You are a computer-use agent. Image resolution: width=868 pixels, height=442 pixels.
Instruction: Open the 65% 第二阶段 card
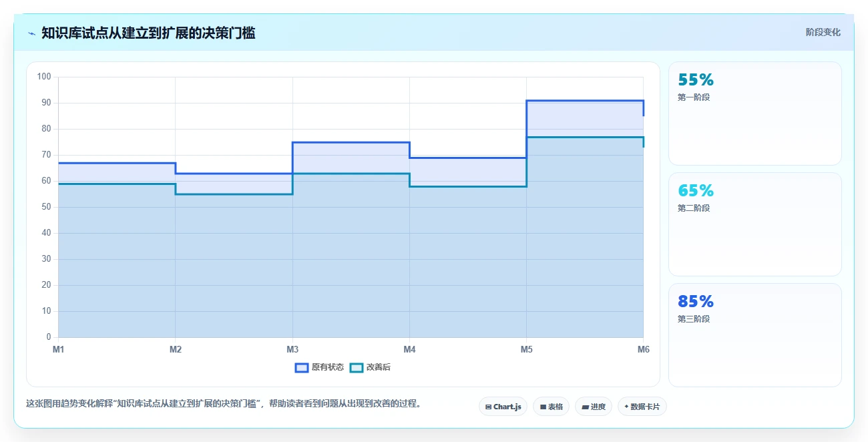755,224
